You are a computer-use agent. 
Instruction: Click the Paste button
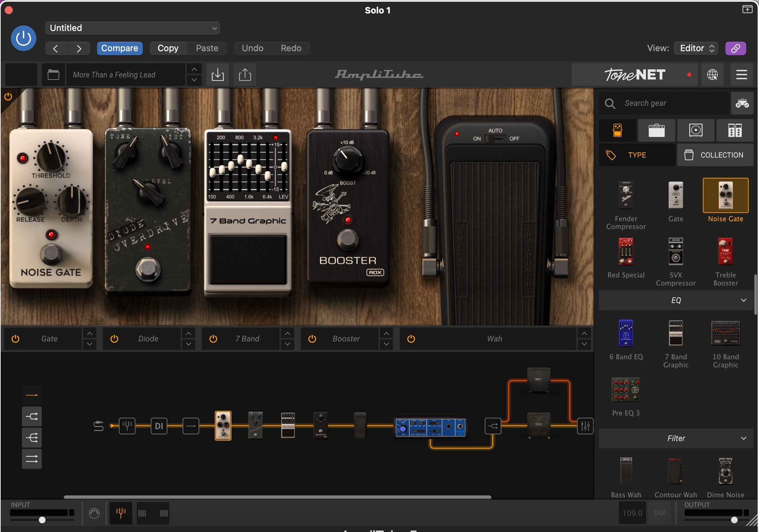coord(207,48)
